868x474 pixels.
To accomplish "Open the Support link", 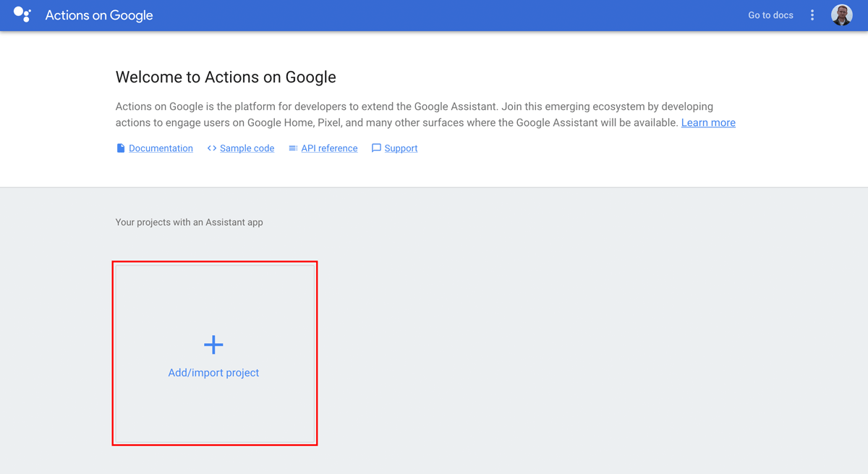I will 401,148.
